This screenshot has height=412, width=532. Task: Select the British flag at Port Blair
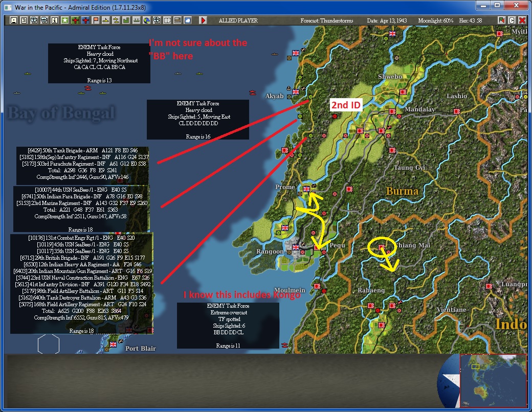point(113,344)
